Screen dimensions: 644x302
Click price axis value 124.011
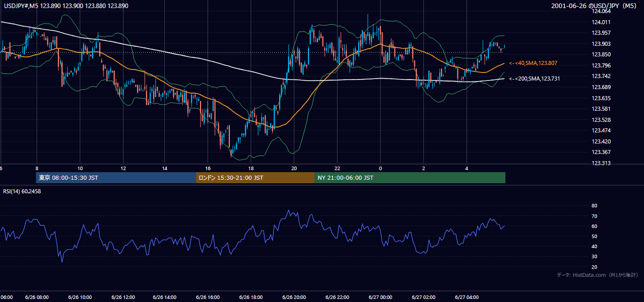pos(601,22)
